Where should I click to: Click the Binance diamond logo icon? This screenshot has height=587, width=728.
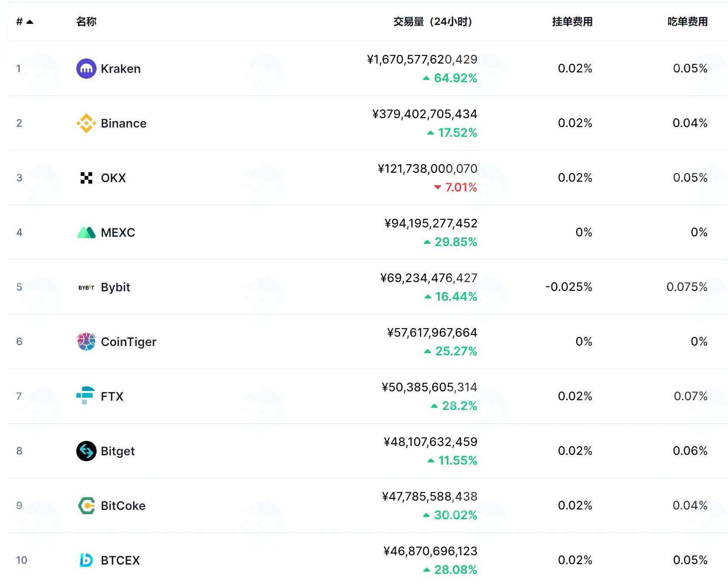[x=86, y=123]
